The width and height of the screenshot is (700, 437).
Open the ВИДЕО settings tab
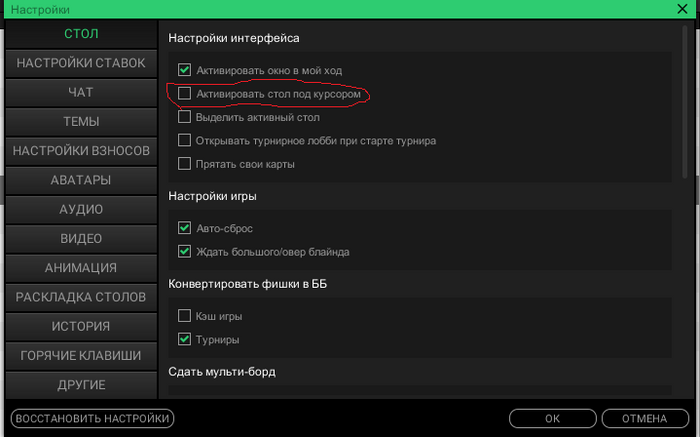pyautogui.click(x=81, y=238)
